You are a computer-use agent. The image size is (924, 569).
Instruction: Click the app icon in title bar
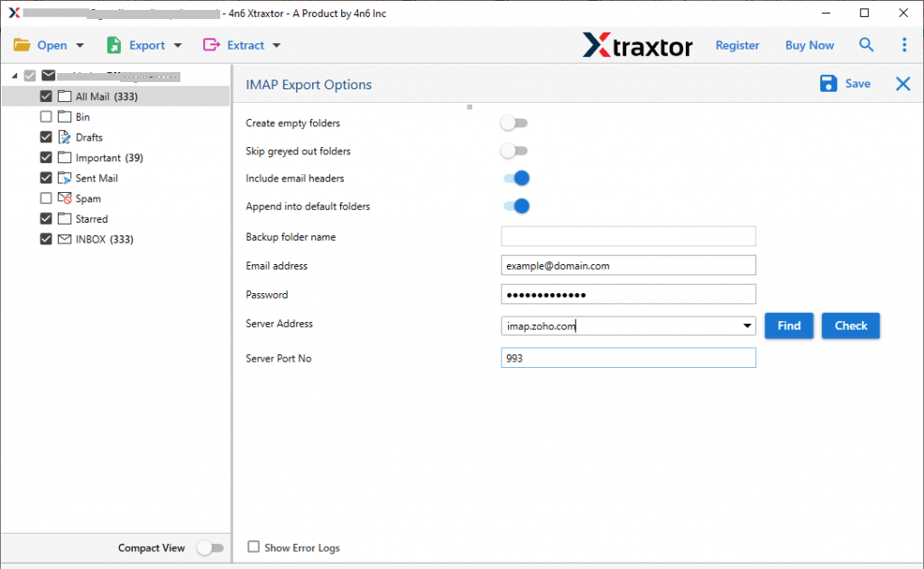coord(14,13)
